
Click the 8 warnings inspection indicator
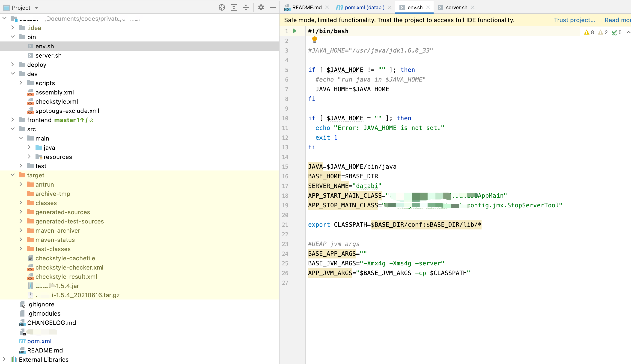[x=589, y=32]
